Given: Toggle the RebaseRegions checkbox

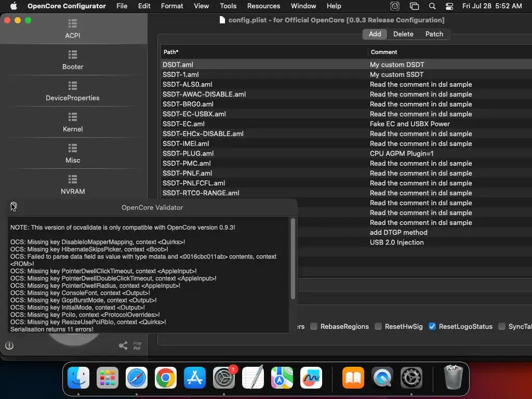Looking at the screenshot, I should (314, 326).
